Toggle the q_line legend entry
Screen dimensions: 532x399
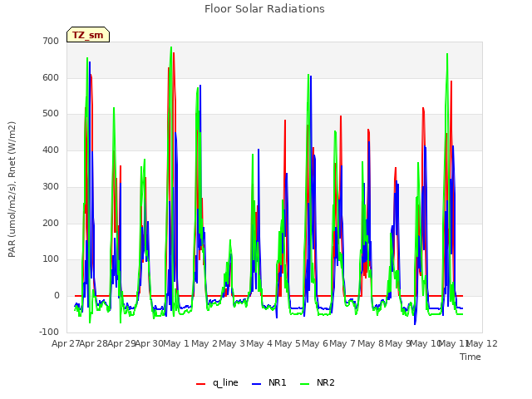[217, 383]
